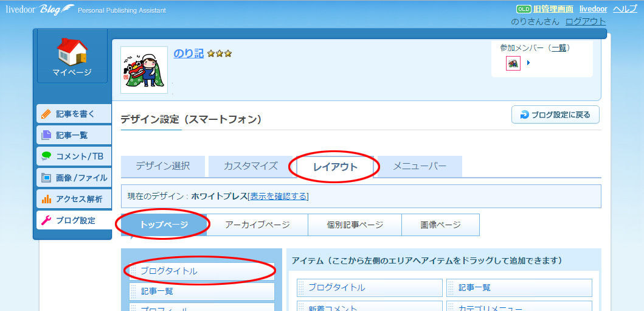Open 記事を書く in the sidebar

(74, 114)
